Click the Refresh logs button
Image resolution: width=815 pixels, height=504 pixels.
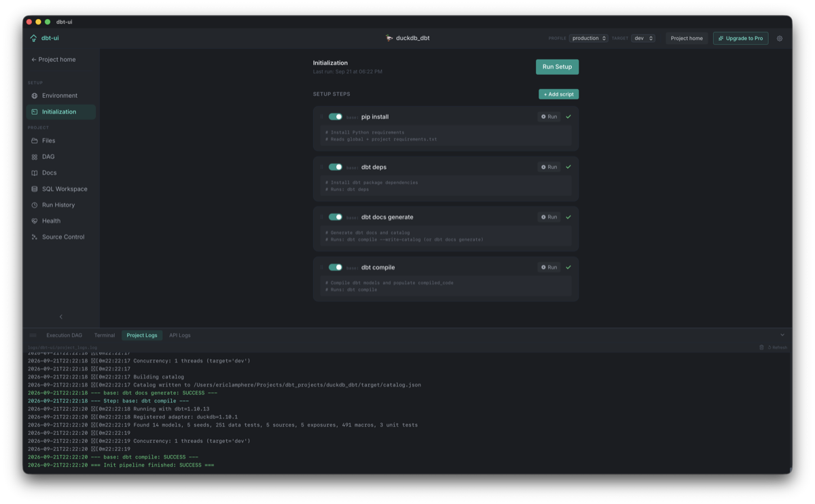[778, 347]
